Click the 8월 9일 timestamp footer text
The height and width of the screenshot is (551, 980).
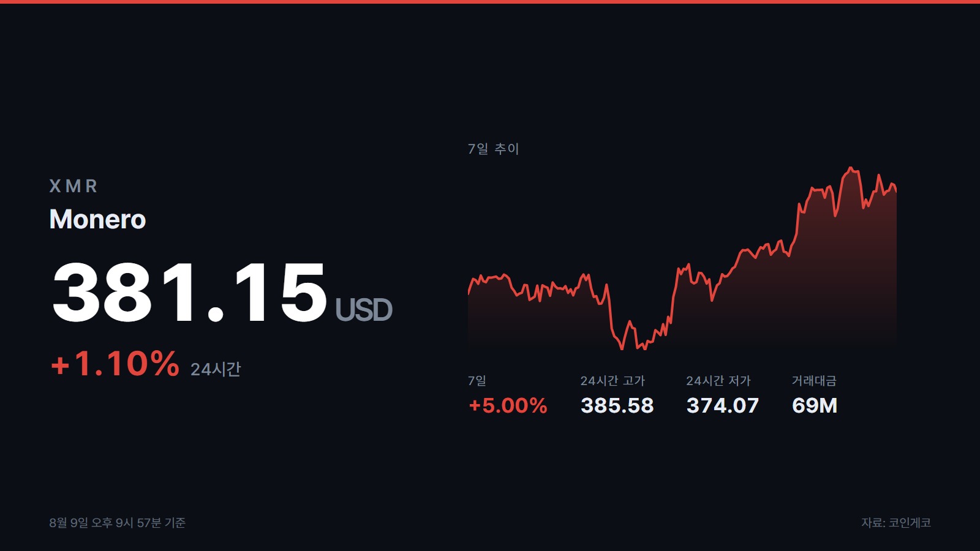pyautogui.click(x=118, y=523)
